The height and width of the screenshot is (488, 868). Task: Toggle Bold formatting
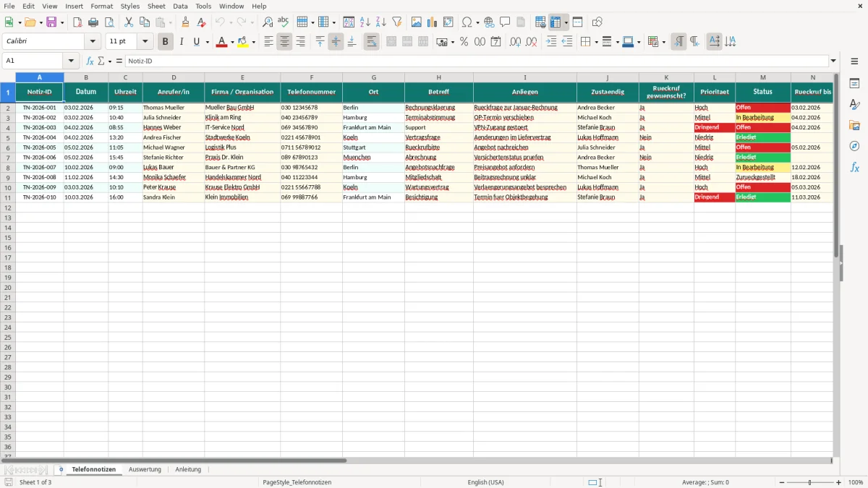pos(165,42)
